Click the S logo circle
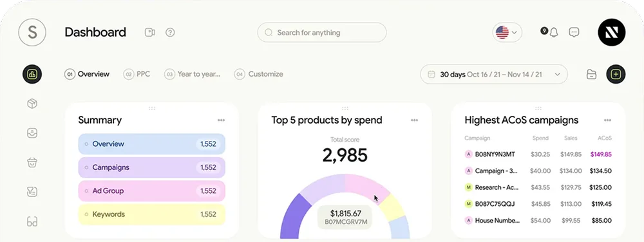Viewport: 644px width, 242px height. [32, 32]
